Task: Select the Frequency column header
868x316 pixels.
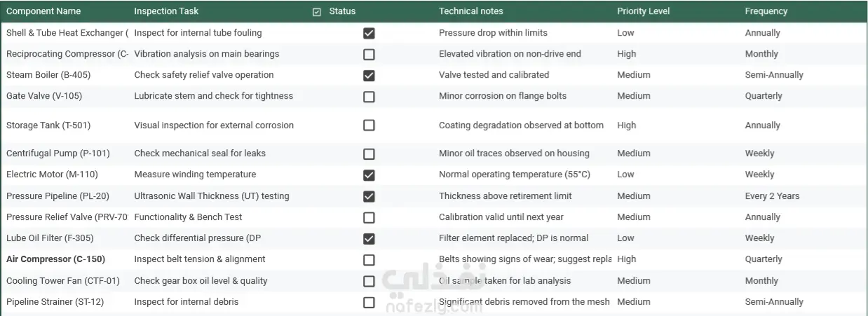Action: click(766, 11)
